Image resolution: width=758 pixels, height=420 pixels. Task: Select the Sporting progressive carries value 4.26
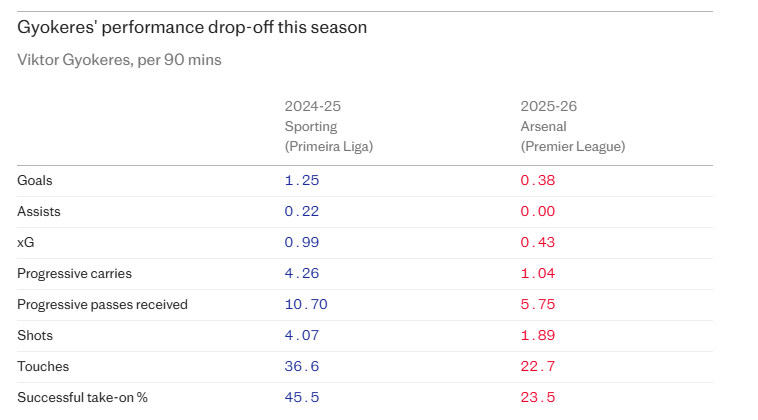coord(302,274)
